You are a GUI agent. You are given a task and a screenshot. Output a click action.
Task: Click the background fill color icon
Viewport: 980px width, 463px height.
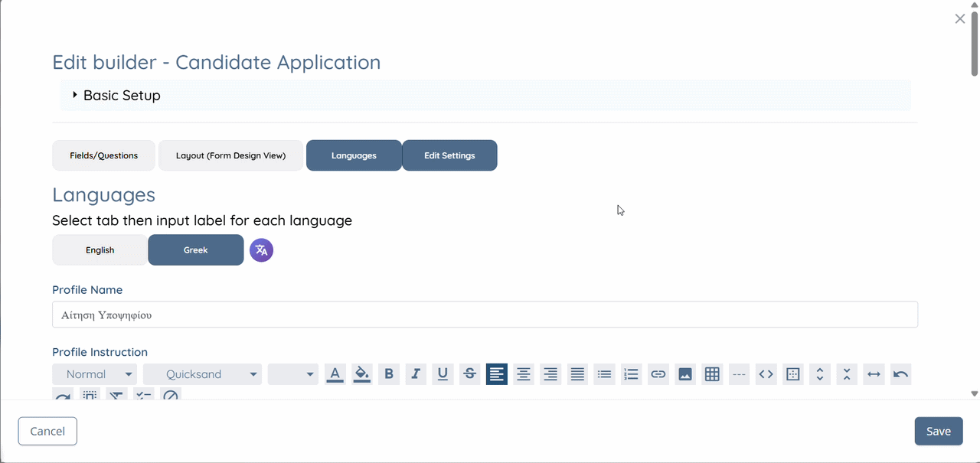362,374
